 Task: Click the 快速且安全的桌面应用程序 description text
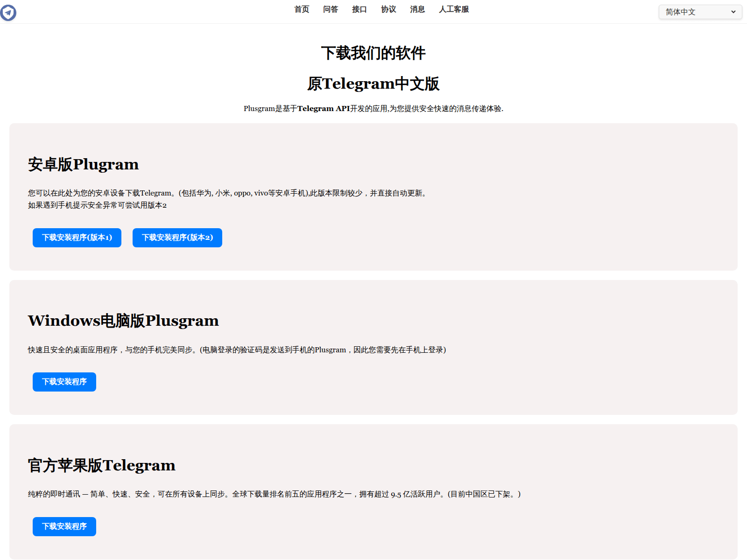coord(237,350)
